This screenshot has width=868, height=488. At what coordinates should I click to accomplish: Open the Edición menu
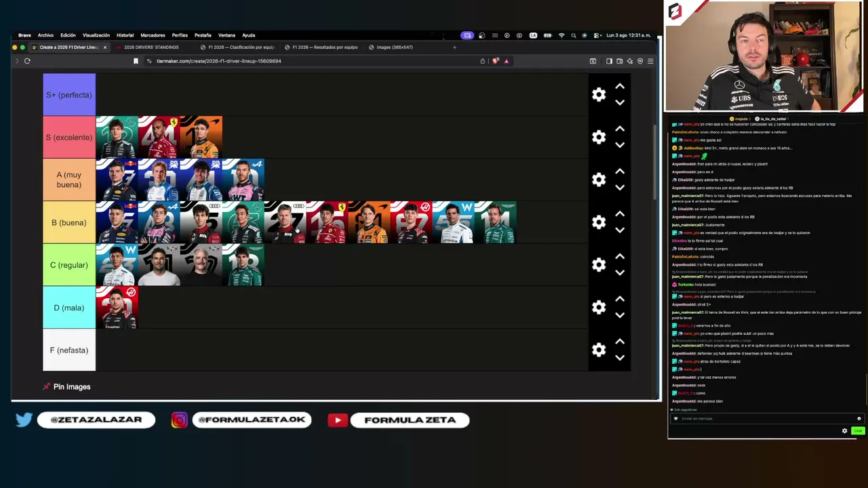(68, 35)
